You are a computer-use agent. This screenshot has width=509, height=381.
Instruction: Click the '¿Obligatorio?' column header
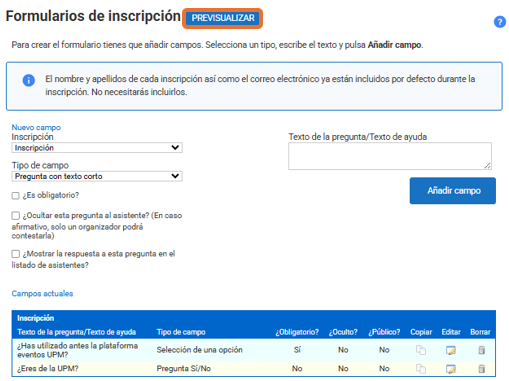(x=297, y=332)
